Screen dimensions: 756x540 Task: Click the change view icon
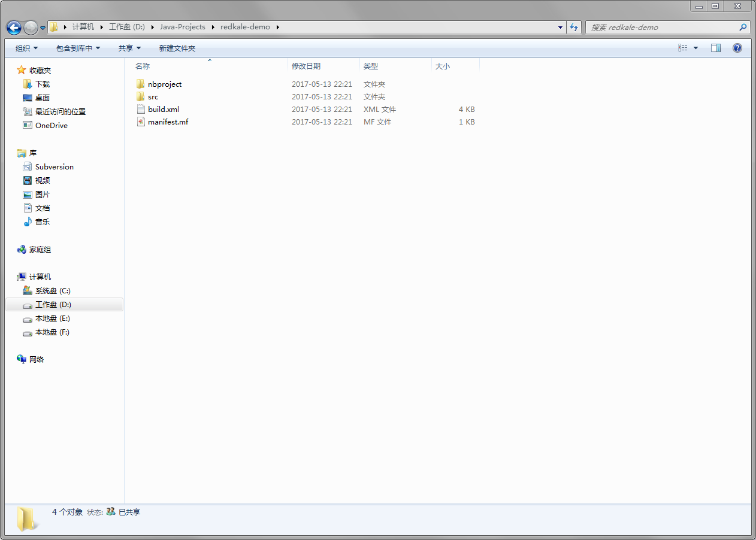point(683,48)
